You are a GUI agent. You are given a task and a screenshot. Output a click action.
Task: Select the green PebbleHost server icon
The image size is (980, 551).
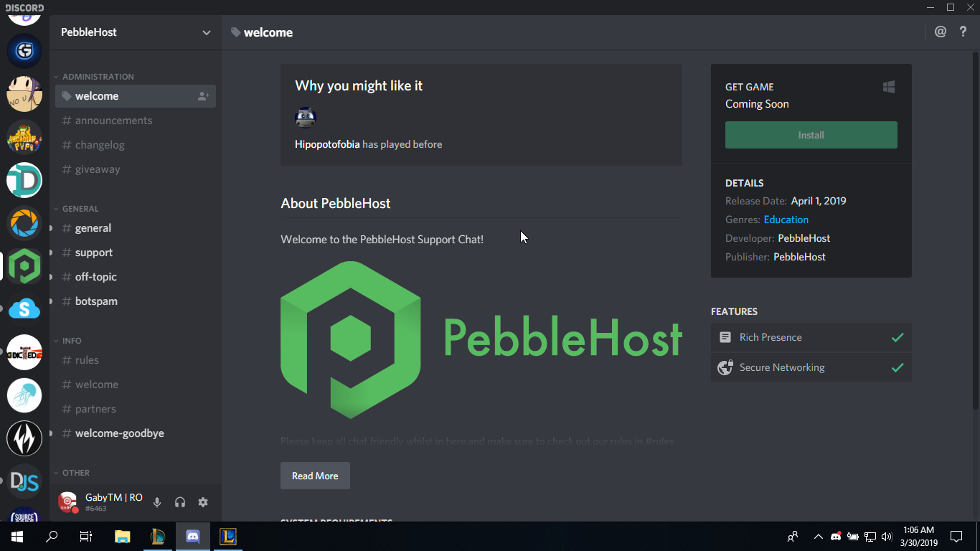pos(24,266)
